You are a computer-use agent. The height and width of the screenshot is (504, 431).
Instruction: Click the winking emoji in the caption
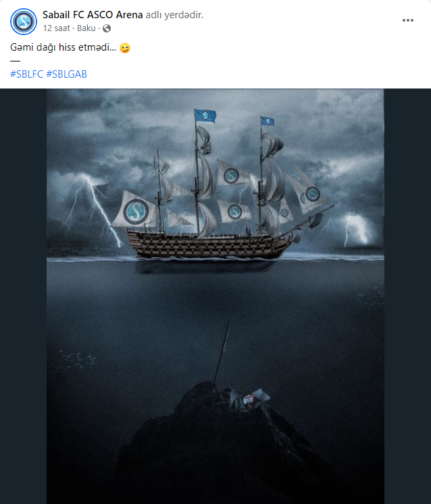[125, 48]
